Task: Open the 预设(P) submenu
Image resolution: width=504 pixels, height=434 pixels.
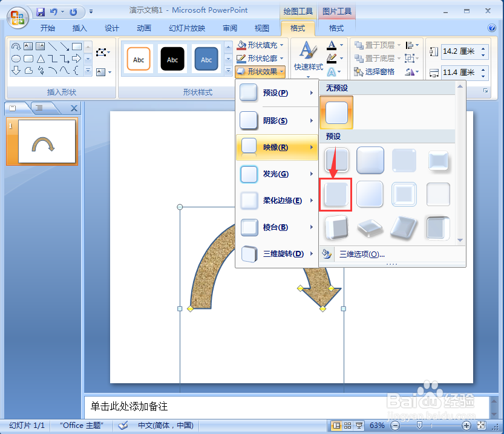Action: tap(277, 93)
